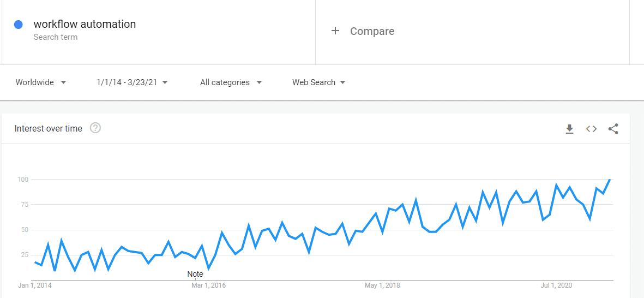Click the Jan 1, 2014 axis label

(35, 285)
